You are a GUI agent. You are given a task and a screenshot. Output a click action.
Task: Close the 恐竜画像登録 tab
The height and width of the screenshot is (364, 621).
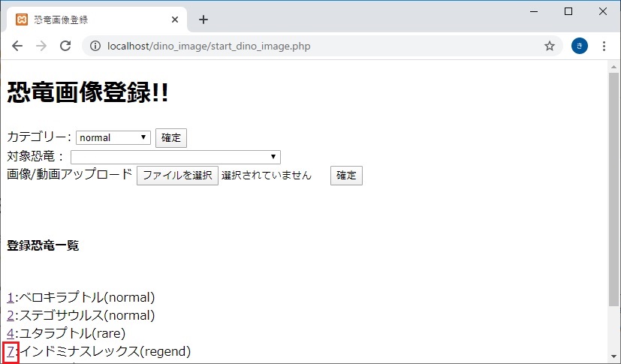click(175, 20)
